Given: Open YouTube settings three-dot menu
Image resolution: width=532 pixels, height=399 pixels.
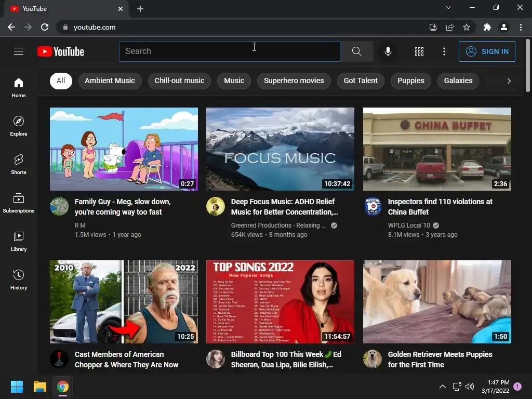Looking at the screenshot, I should click(x=444, y=51).
